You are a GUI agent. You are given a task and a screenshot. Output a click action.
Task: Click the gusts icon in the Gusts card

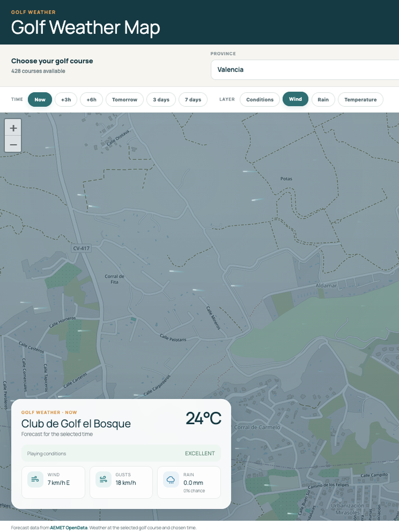[103, 479]
